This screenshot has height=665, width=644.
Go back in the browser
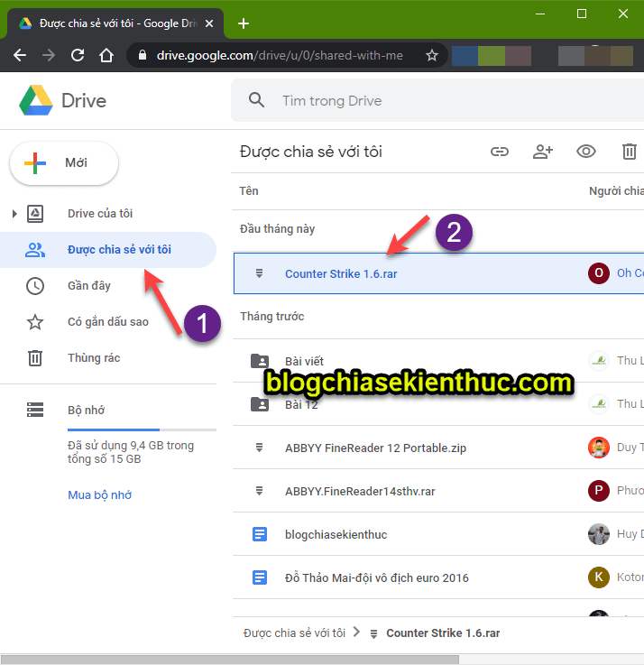pos(20,55)
